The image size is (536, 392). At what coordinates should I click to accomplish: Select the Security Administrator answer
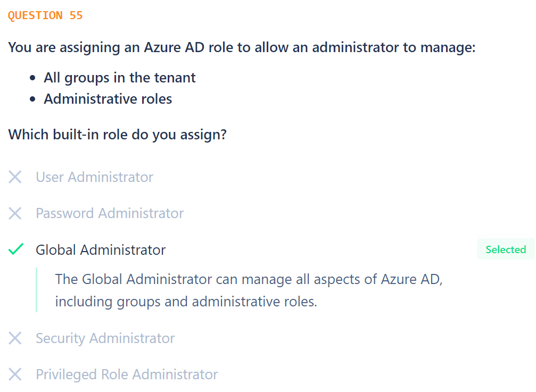coord(105,338)
